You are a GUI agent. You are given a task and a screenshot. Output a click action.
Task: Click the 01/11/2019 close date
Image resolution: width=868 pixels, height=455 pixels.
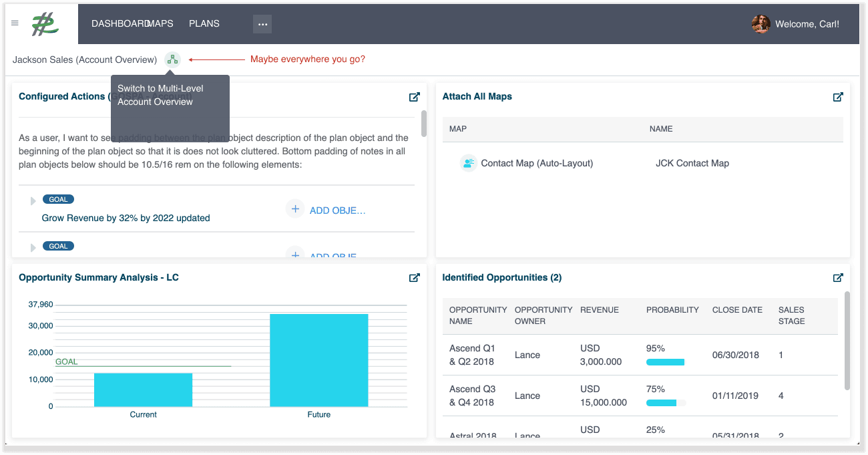pyautogui.click(x=735, y=396)
